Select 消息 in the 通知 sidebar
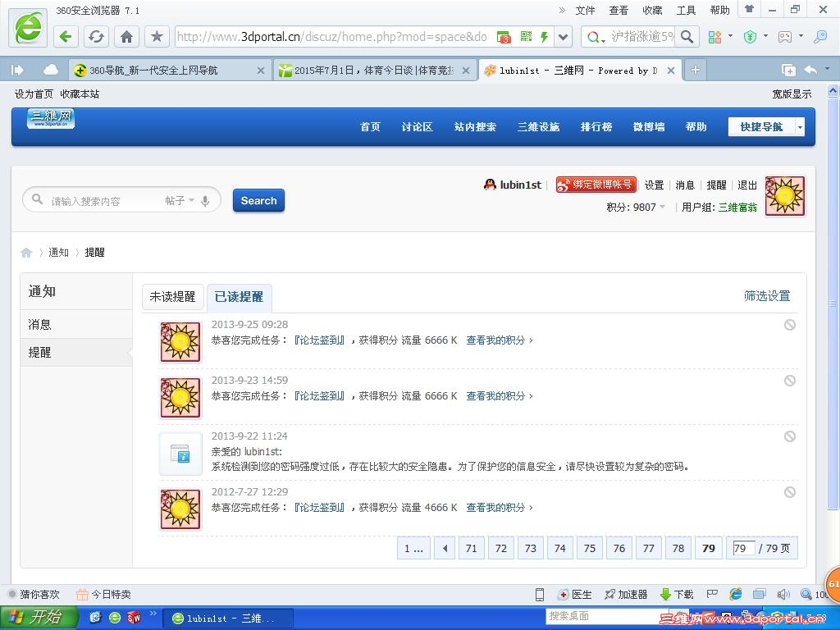 pyautogui.click(x=76, y=324)
